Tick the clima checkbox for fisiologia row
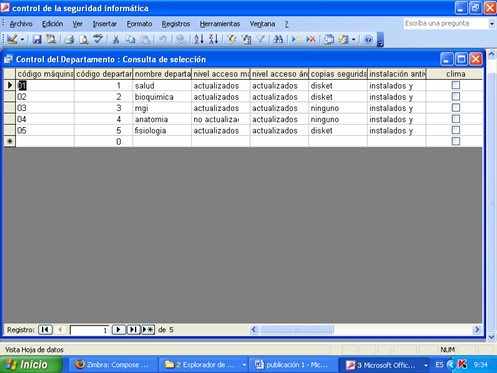This screenshot has width=497, height=373. coord(456,130)
